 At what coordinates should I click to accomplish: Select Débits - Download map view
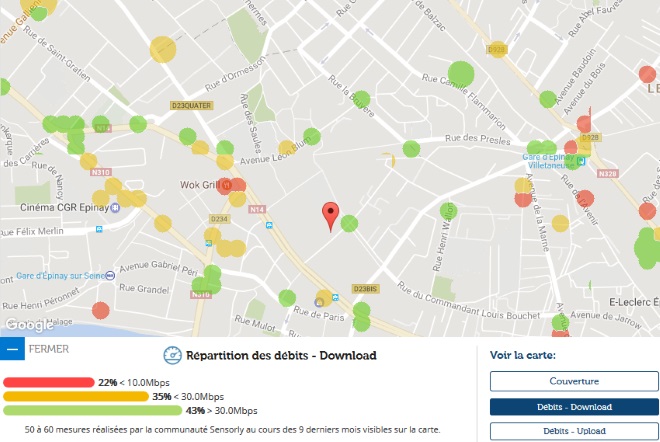[x=574, y=407]
